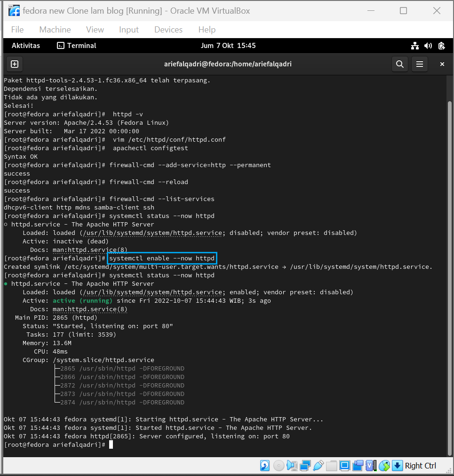Click the 'CPU: 48ms' line
The image size is (454, 476).
pos(51,352)
